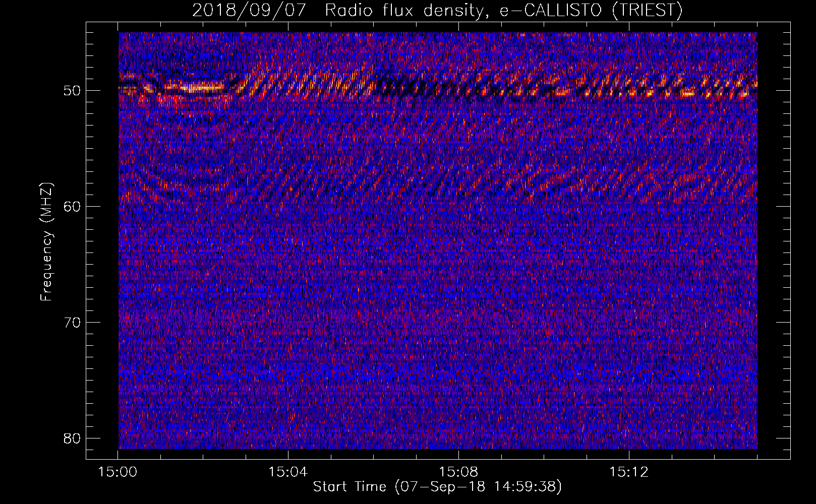This screenshot has height=504, width=816.
Task: Click the 60 frequency tick label
Action: coord(73,207)
